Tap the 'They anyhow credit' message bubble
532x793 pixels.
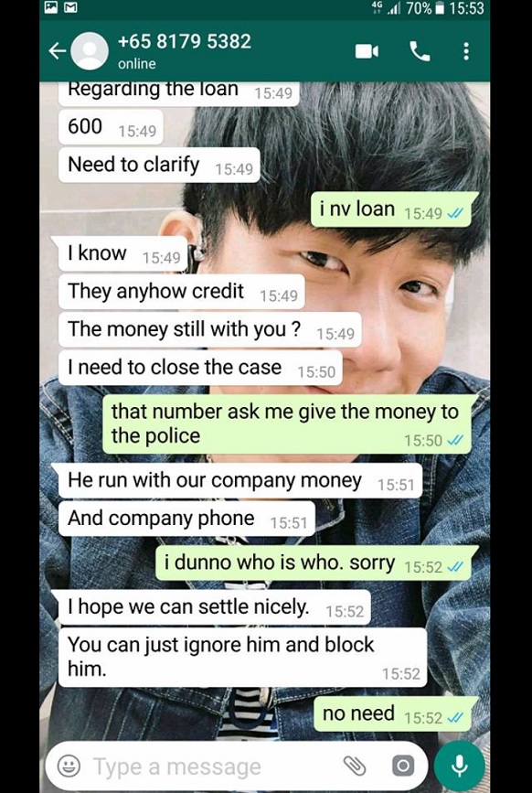point(181,291)
